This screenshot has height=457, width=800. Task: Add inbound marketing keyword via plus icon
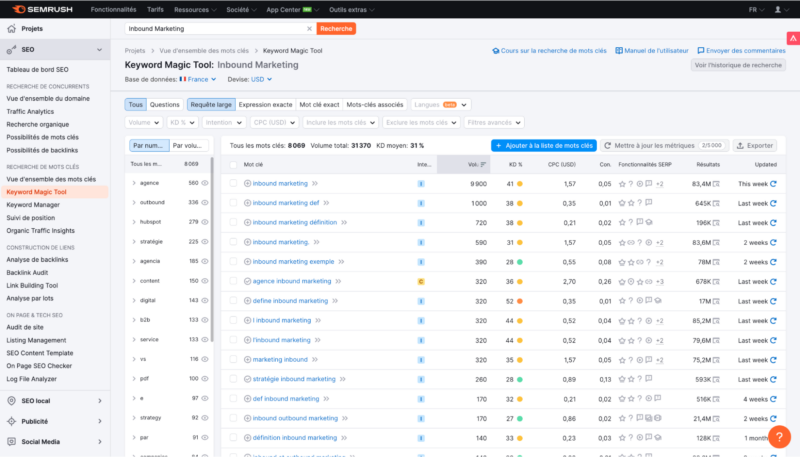tap(247, 184)
